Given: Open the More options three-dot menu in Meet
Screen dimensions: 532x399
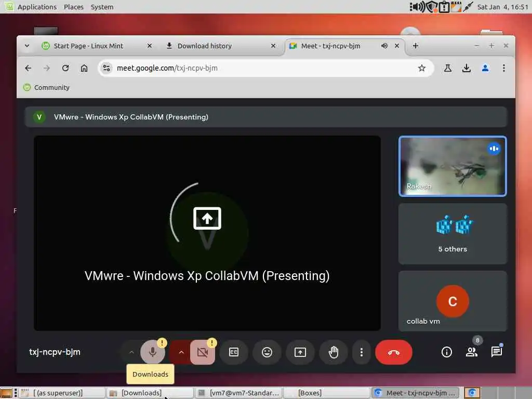Looking at the screenshot, I should (362, 352).
